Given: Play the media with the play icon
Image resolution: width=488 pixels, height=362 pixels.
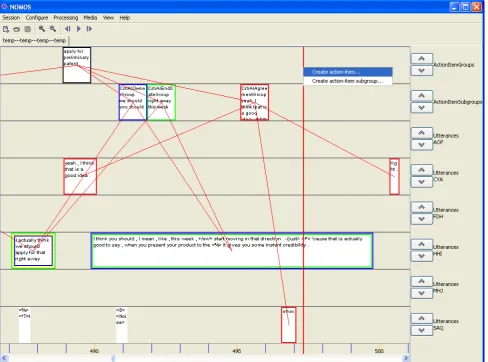Looking at the screenshot, I should coord(79,29).
